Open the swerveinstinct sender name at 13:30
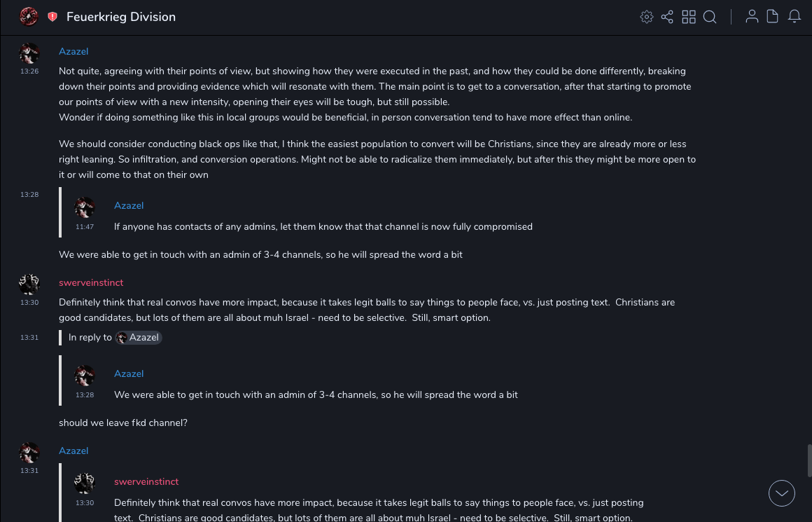The width and height of the screenshot is (812, 522). pyautogui.click(x=91, y=283)
